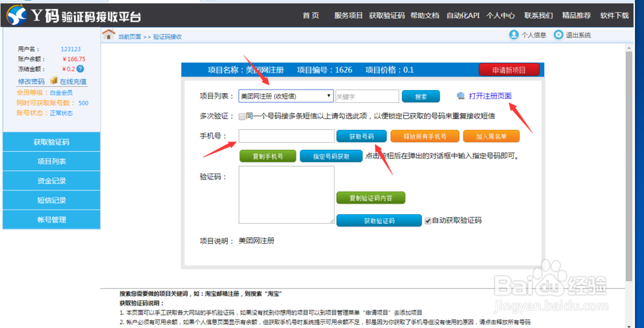The width and height of the screenshot is (644, 328).
Task: Open 获取验证码 top navigation item
Action: tap(388, 15)
